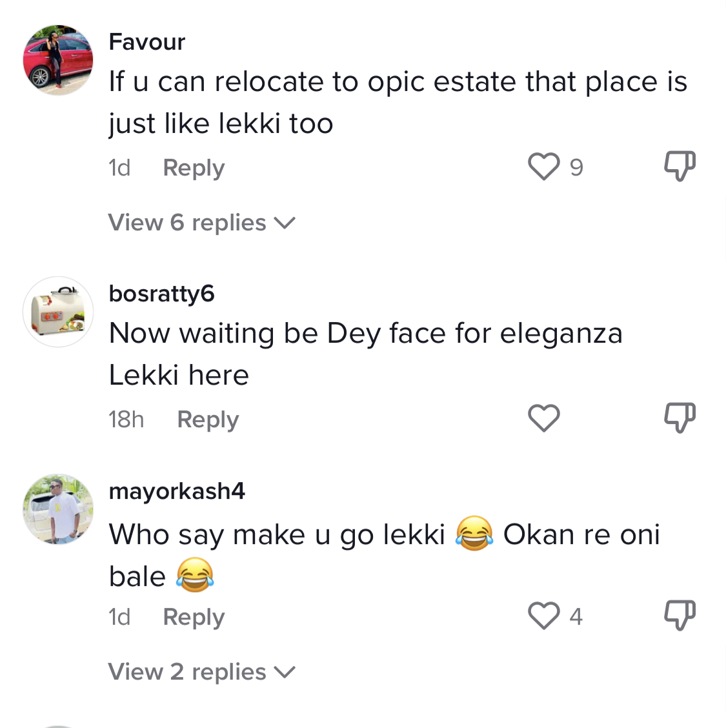
Task: Open mayorkash4's profile photo
Action: (x=58, y=509)
